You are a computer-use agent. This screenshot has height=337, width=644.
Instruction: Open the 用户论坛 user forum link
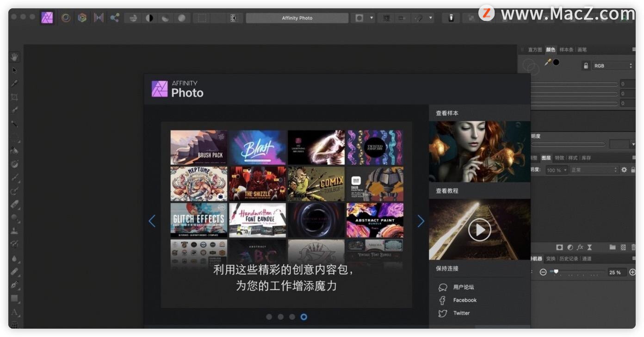[464, 287]
